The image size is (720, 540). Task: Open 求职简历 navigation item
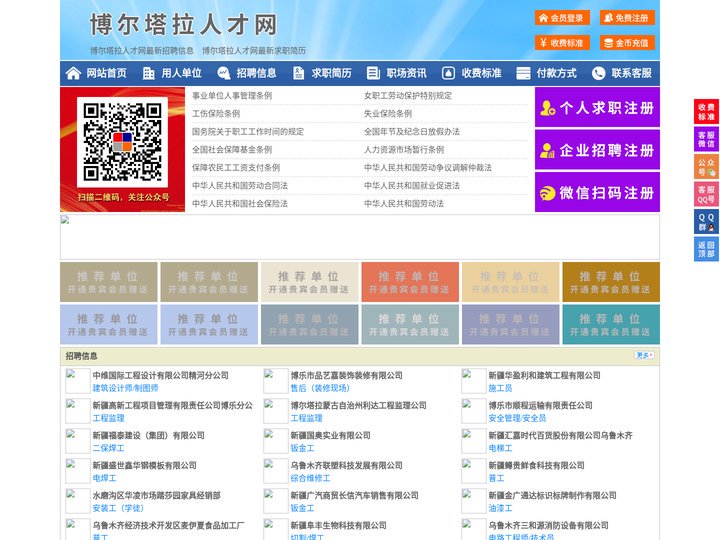332,73
